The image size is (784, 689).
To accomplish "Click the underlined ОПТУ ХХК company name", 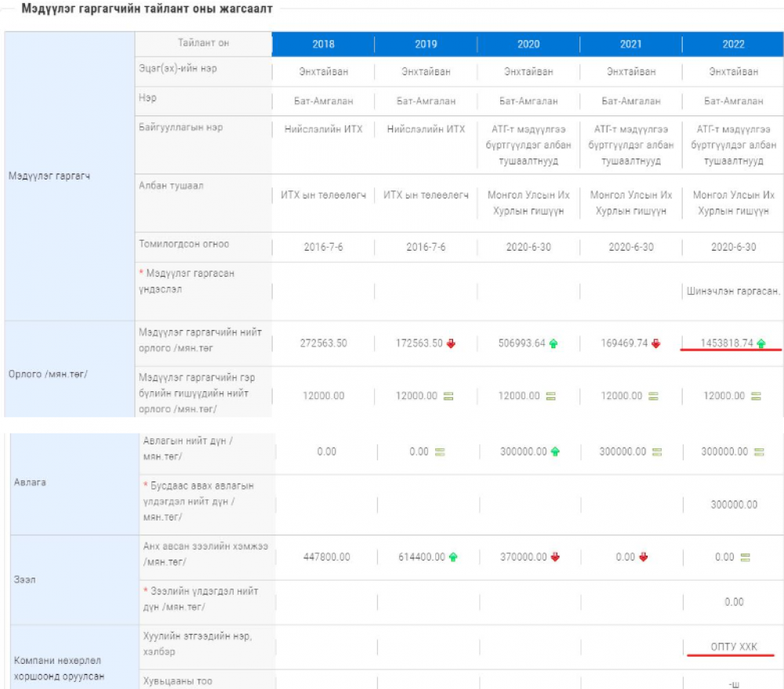I will tap(734, 646).
